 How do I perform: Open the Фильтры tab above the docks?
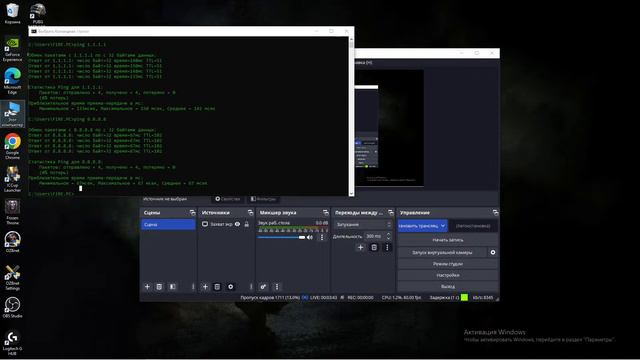click(263, 199)
